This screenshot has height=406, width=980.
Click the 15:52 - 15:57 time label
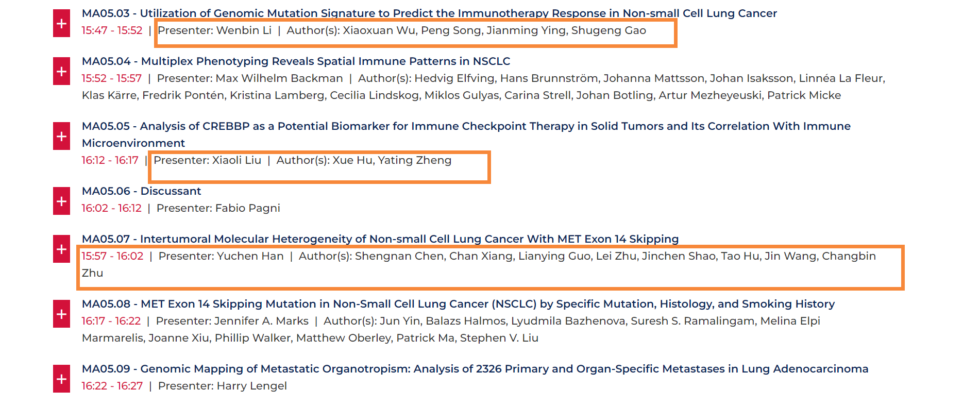coord(111,78)
